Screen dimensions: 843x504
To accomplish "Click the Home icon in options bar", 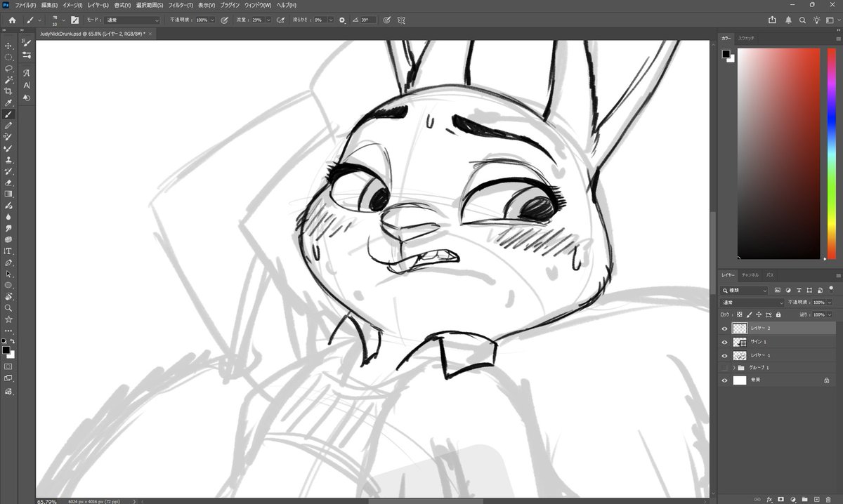I will 11,20.
